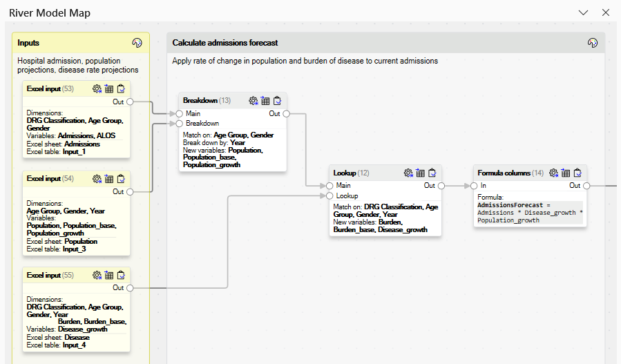621x364 pixels.
Task: Click Out port of Formula columns node
Action: point(586,186)
